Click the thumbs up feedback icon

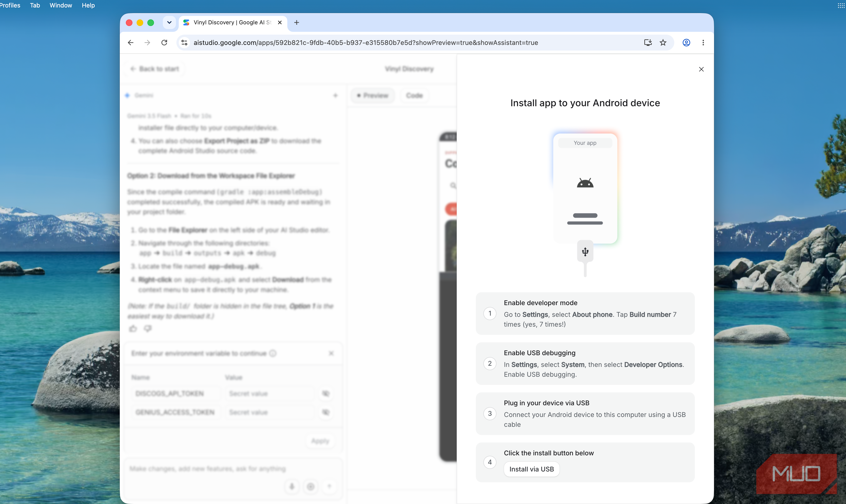click(x=133, y=329)
